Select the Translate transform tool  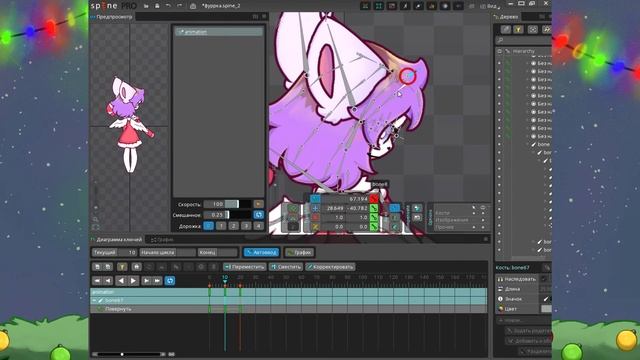point(315,208)
